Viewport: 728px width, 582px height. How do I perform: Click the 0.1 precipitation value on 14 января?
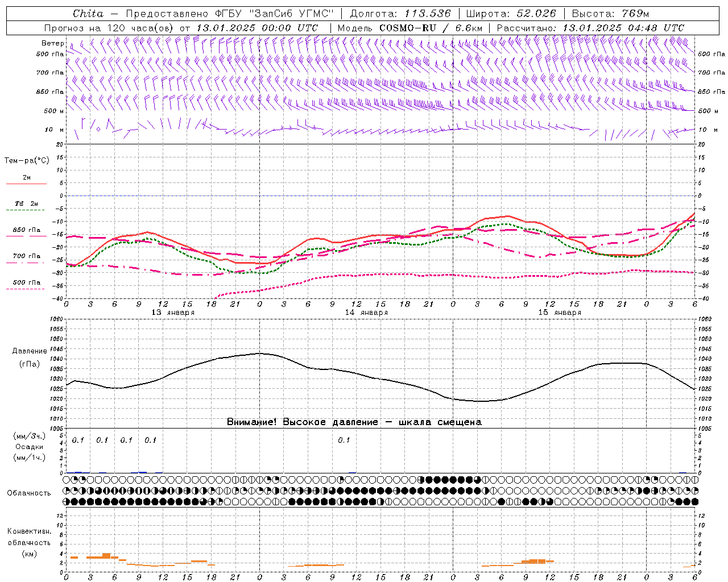point(344,440)
